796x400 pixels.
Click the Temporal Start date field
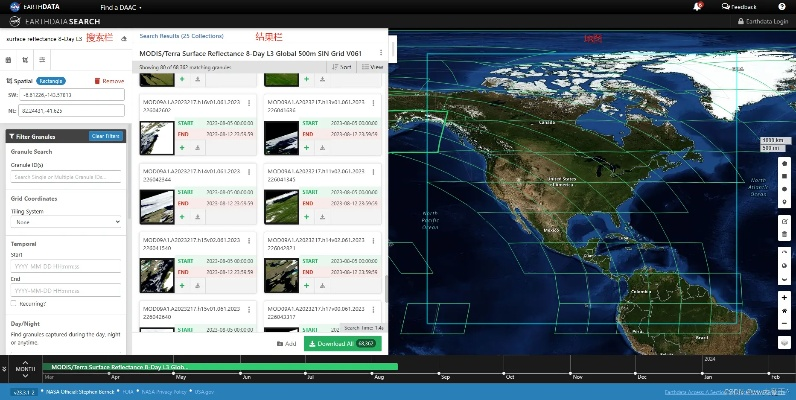tap(65, 267)
